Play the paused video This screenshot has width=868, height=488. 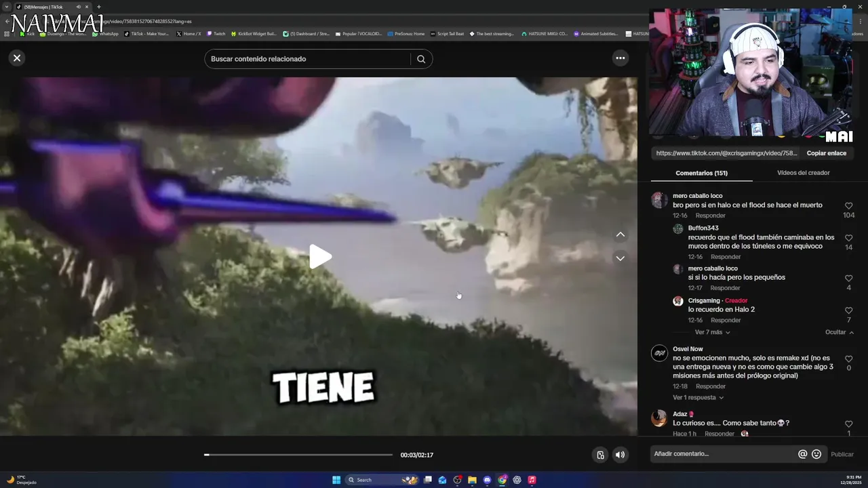click(320, 257)
